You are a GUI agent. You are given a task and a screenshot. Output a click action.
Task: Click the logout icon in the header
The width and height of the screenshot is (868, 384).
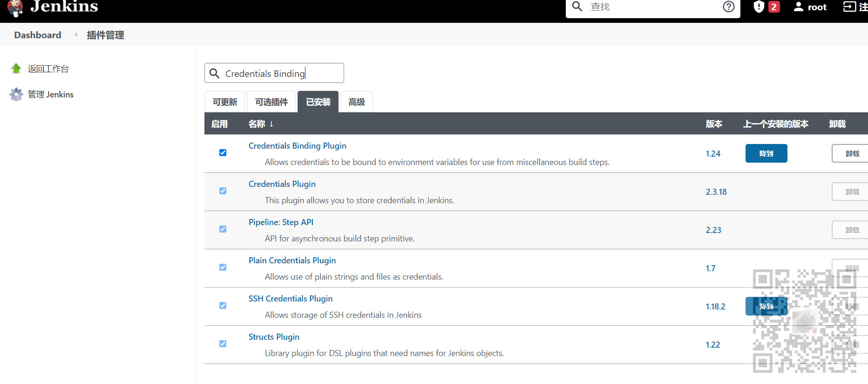(x=849, y=7)
